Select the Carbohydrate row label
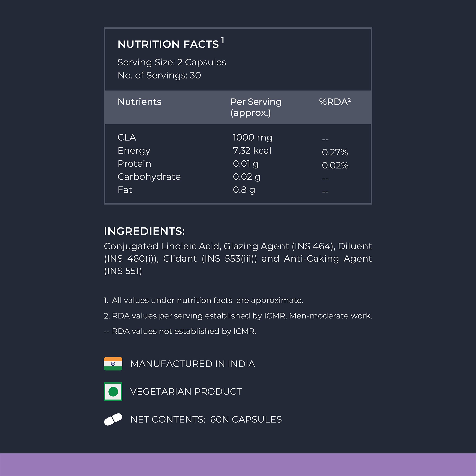 [149, 177]
